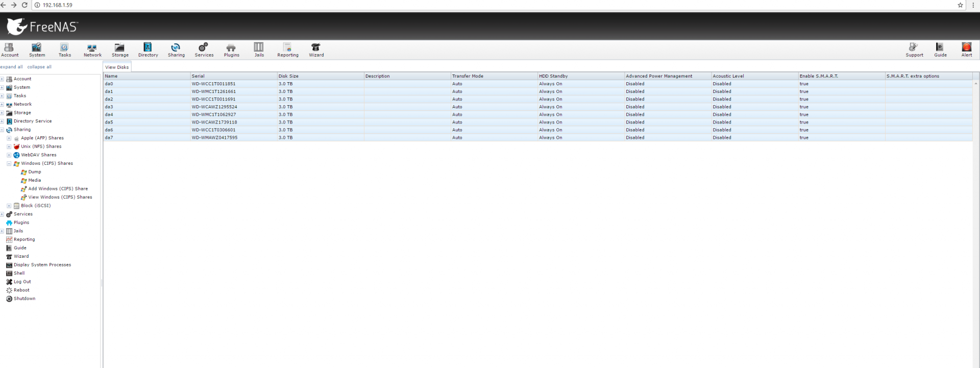Sort by the HDD Standby column header
The height and width of the screenshot is (368, 980).
pos(581,76)
